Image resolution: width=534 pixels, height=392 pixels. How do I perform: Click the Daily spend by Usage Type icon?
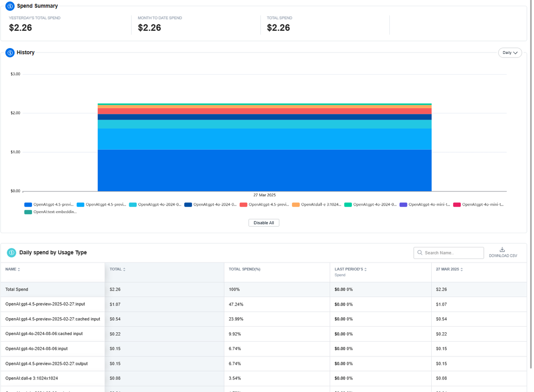pyautogui.click(x=12, y=253)
